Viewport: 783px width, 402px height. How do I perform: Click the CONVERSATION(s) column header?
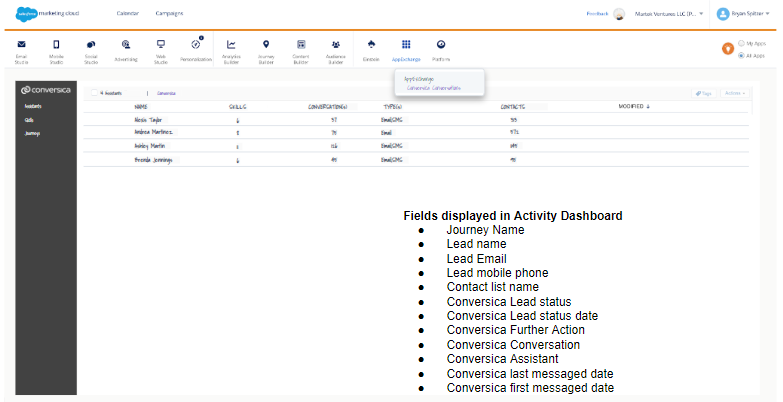328,107
